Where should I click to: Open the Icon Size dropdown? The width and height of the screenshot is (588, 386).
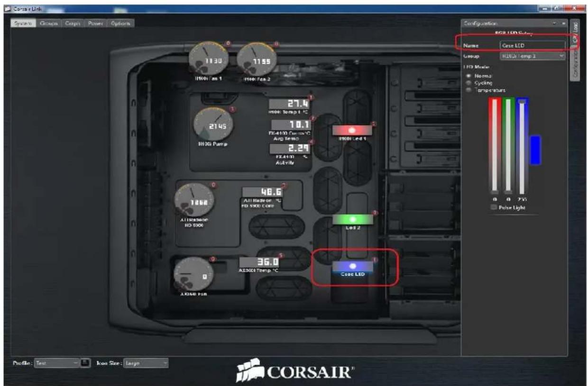(146, 363)
